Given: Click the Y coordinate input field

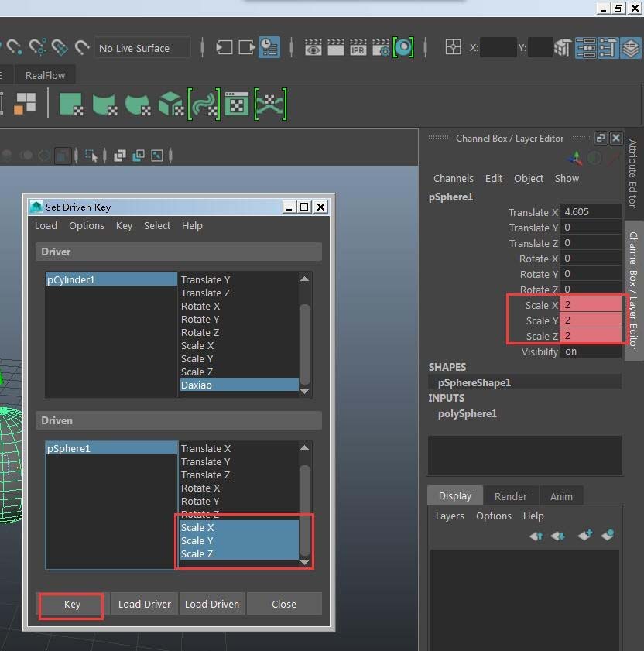Looking at the screenshot, I should click(x=540, y=47).
